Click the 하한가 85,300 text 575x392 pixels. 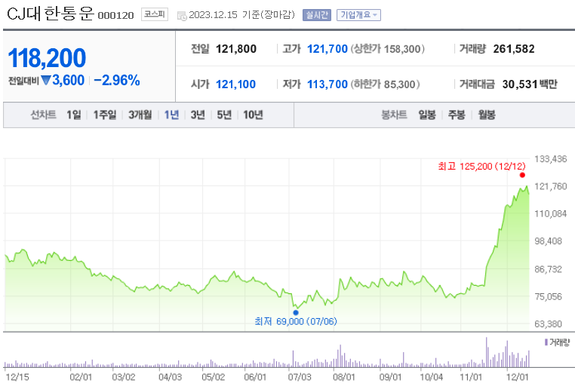pyautogui.click(x=385, y=84)
